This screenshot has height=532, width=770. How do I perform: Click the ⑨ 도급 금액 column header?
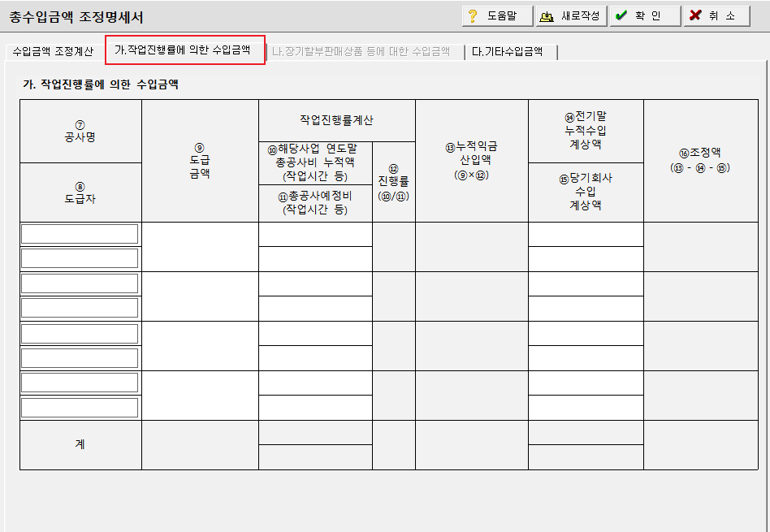[x=200, y=161]
